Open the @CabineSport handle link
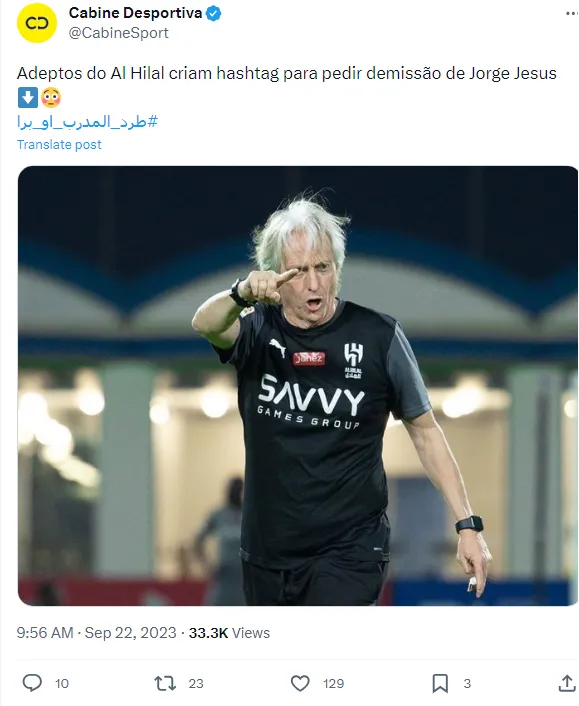 pyautogui.click(x=118, y=33)
